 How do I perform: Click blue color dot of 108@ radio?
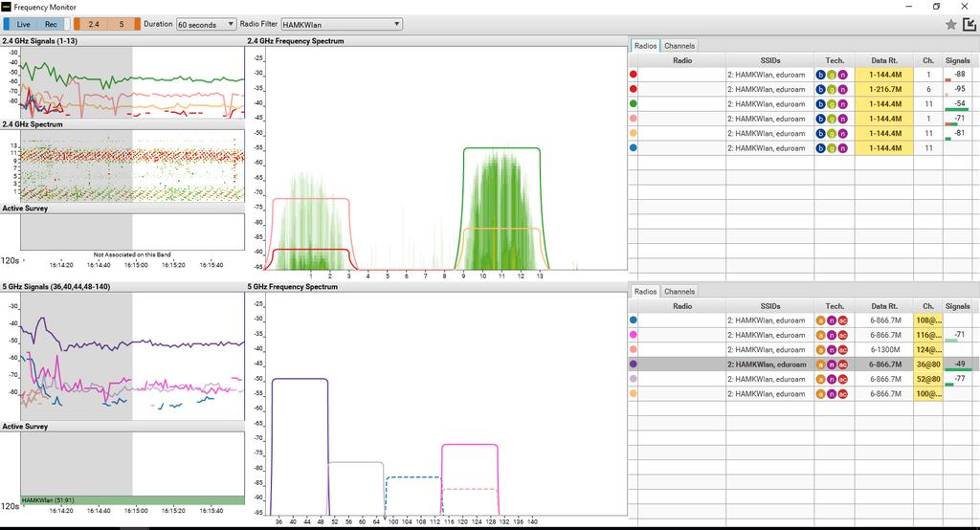click(634, 320)
